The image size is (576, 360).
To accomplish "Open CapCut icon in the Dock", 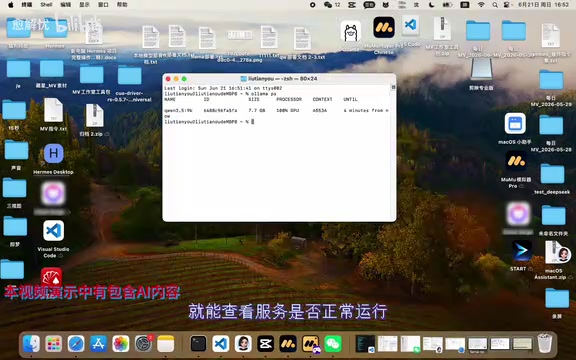I will (266, 344).
